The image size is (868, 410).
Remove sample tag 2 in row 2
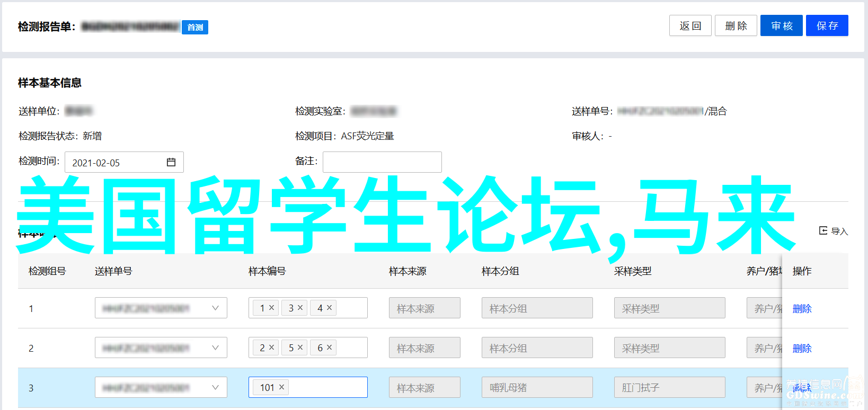(x=271, y=347)
